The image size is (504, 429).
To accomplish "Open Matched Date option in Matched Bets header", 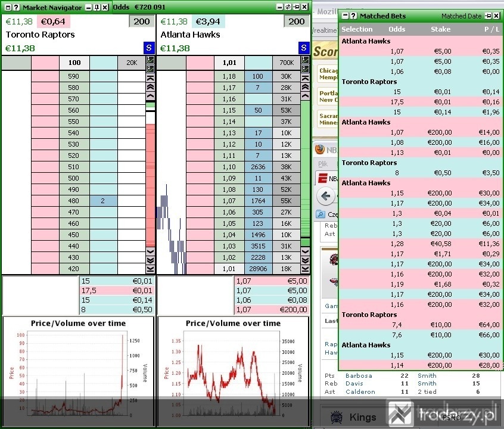I will 461,16.
